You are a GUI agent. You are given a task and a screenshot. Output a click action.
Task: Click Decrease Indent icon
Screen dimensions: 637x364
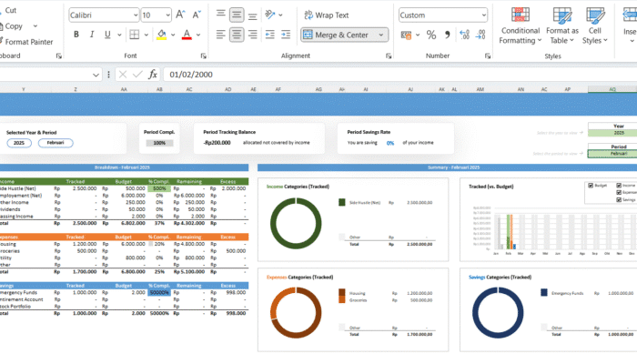(x=269, y=35)
